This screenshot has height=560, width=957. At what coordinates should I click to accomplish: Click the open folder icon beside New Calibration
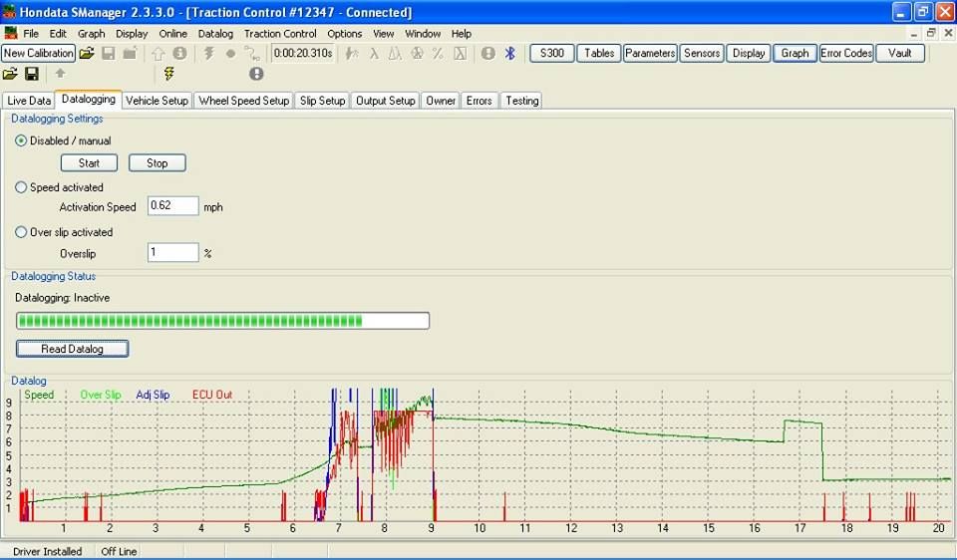coord(87,54)
